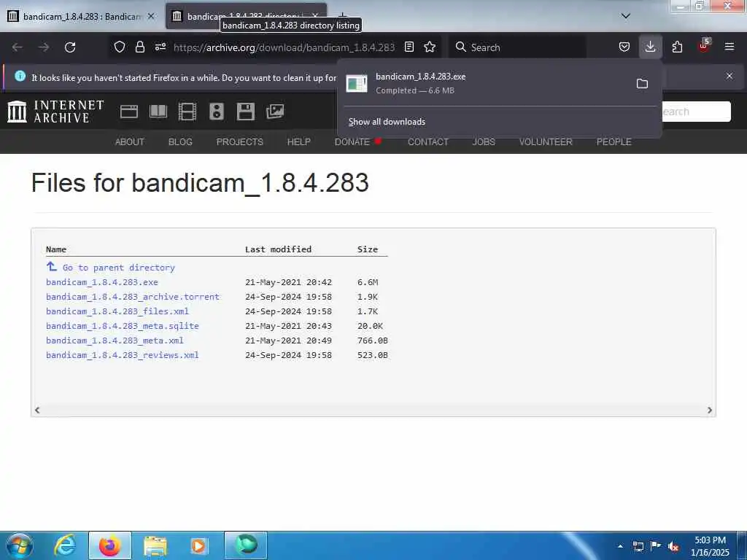747x560 pixels.
Task: Open site permissions icon in address bar
Action: pyautogui.click(x=160, y=47)
